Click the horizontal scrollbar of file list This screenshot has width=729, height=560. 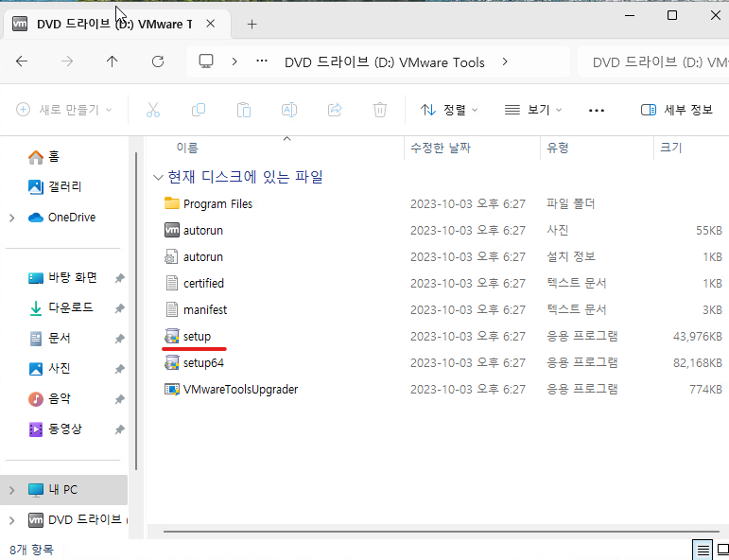pyautogui.click(x=441, y=532)
